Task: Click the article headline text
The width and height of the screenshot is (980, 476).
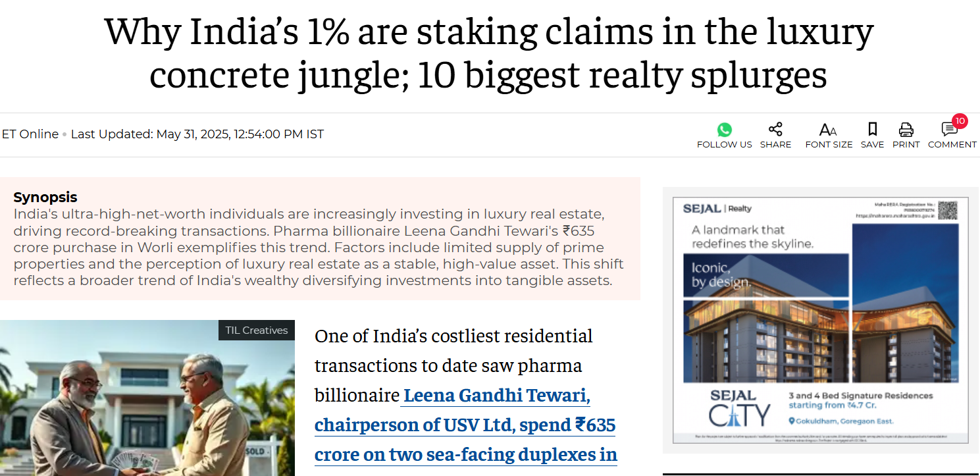Action: [488, 53]
